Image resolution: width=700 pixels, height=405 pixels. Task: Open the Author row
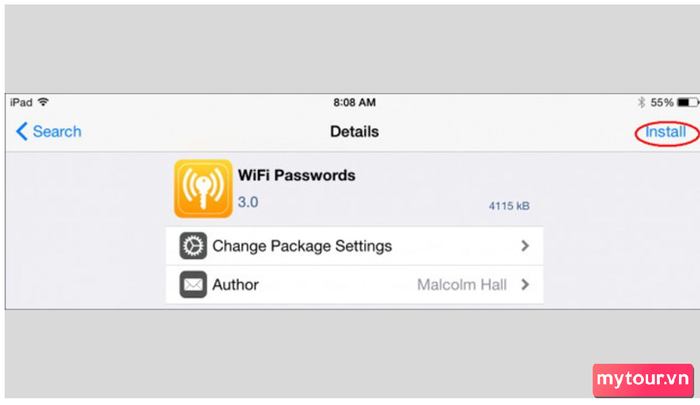pos(354,285)
